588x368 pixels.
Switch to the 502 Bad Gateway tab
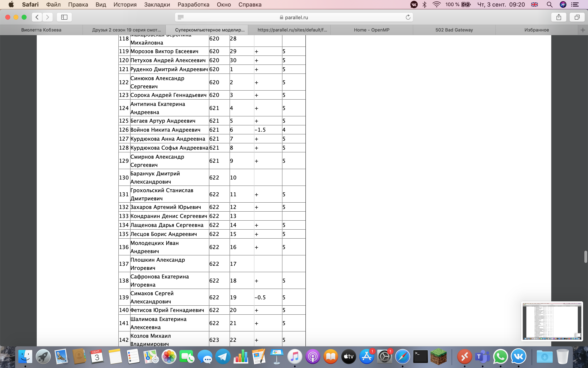point(454,30)
